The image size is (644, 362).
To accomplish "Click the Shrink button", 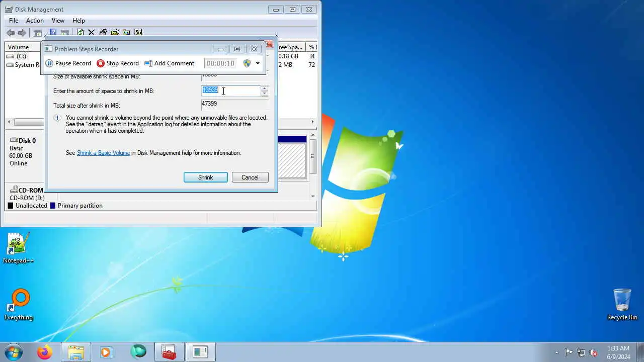I will coord(206,177).
